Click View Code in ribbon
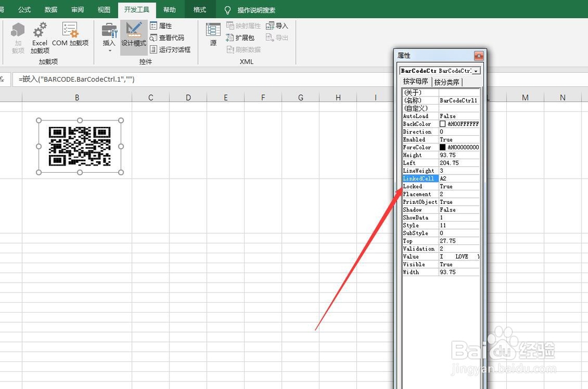The image size is (588, 389). [x=167, y=38]
